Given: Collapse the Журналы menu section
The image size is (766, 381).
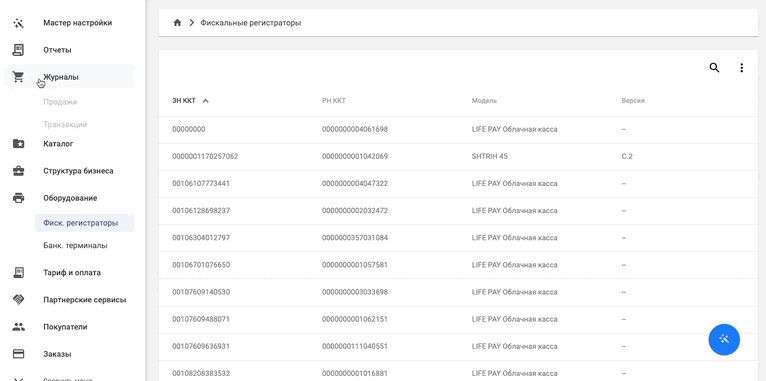Looking at the screenshot, I should point(69,77).
